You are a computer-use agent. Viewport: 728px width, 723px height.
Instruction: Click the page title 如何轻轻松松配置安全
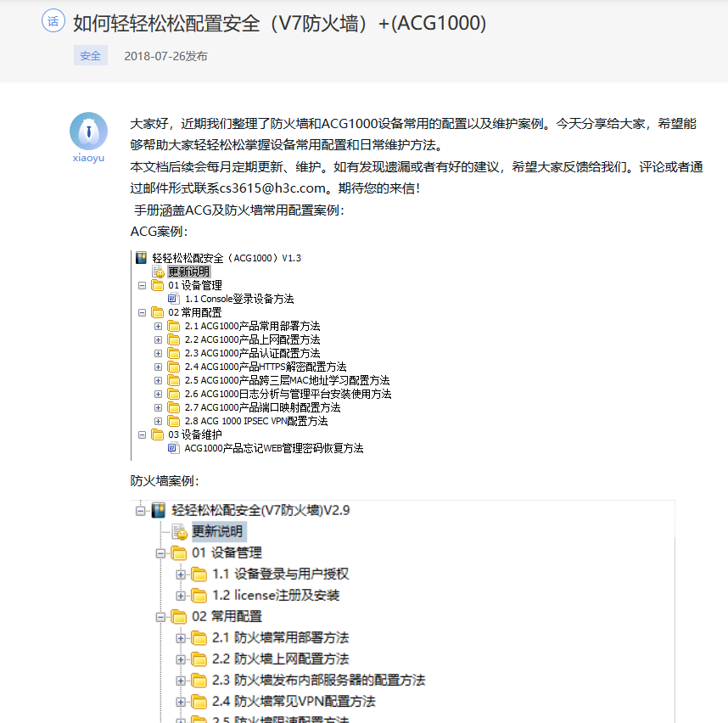(280, 23)
